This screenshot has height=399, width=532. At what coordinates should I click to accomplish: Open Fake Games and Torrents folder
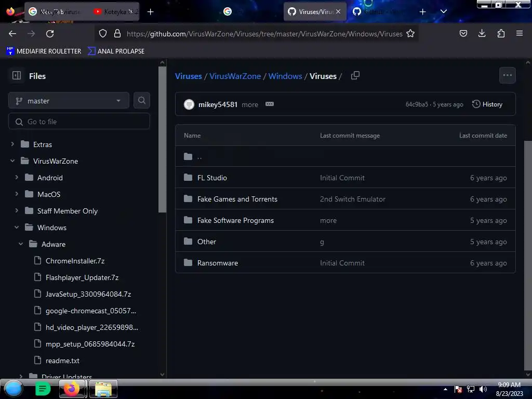tap(237, 199)
